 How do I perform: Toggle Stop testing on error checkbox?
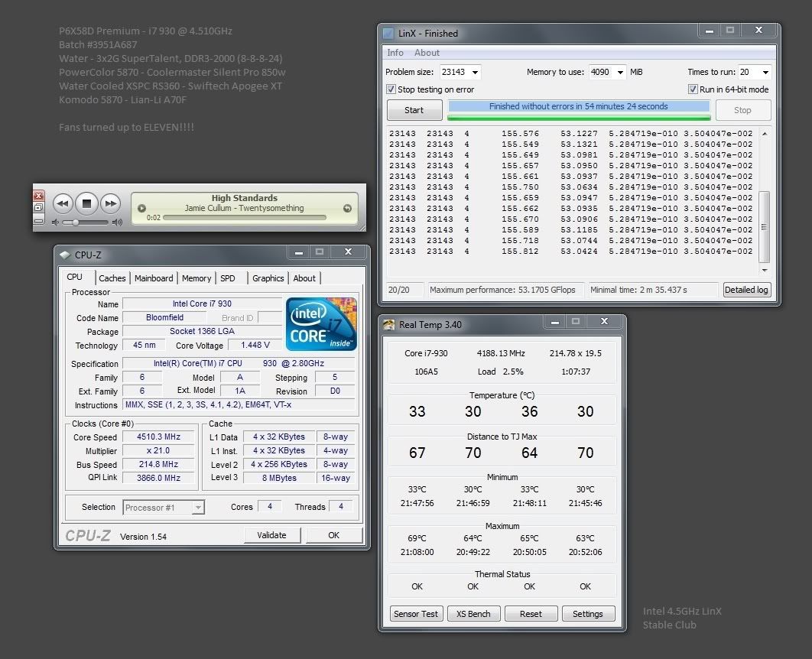[391, 89]
